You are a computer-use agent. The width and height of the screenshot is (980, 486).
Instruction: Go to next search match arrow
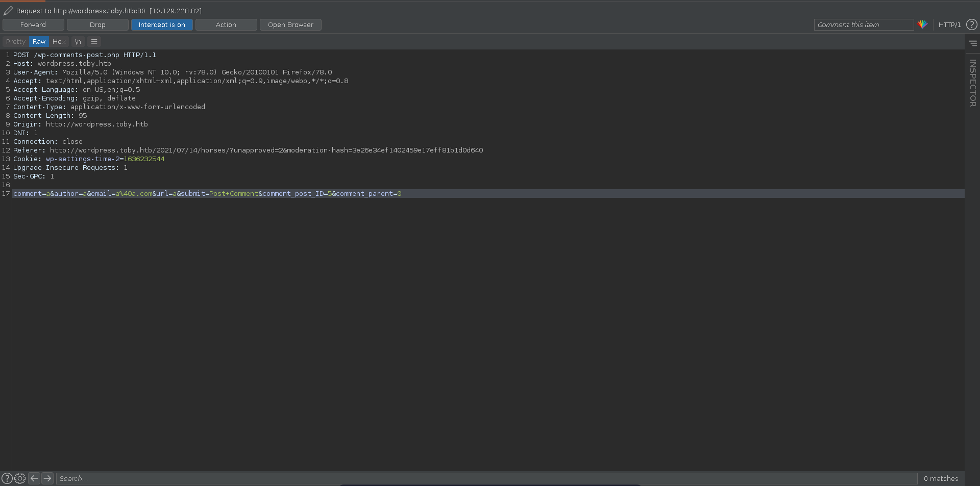(47, 478)
